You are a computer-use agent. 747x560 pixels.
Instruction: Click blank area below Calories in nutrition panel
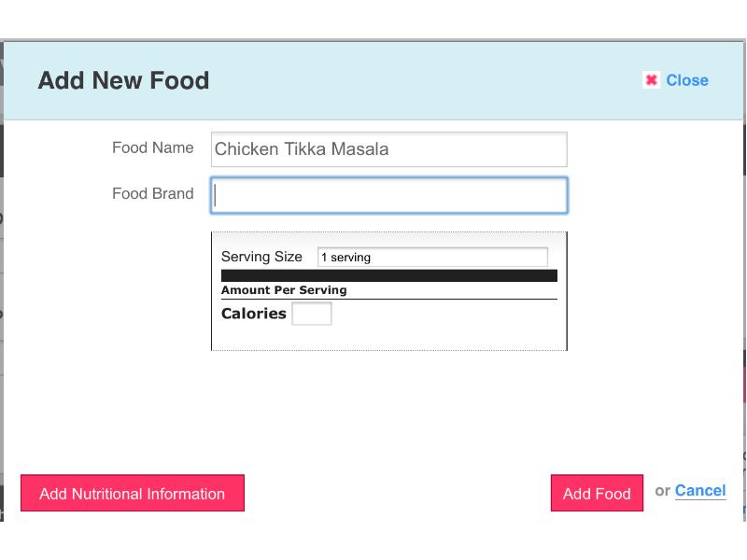pos(388,338)
